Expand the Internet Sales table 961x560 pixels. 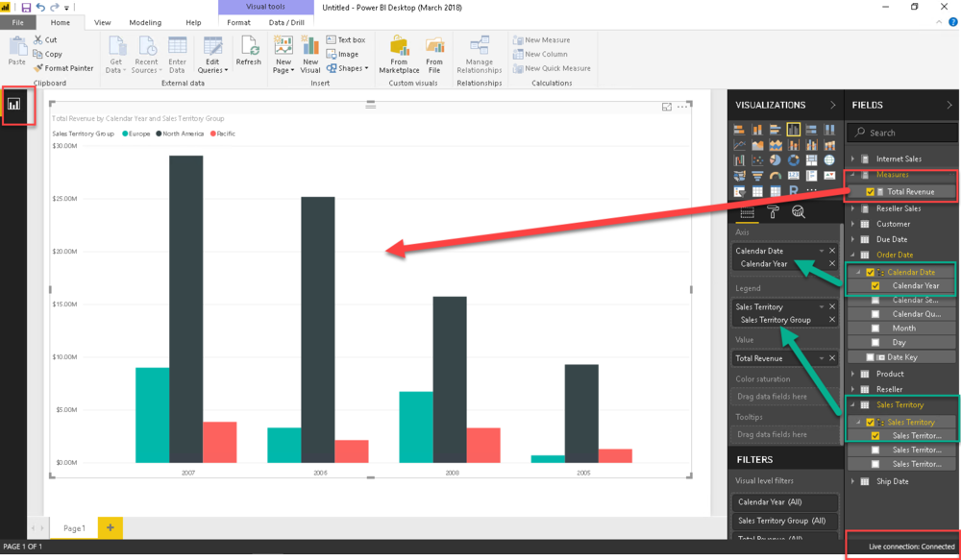coord(851,158)
